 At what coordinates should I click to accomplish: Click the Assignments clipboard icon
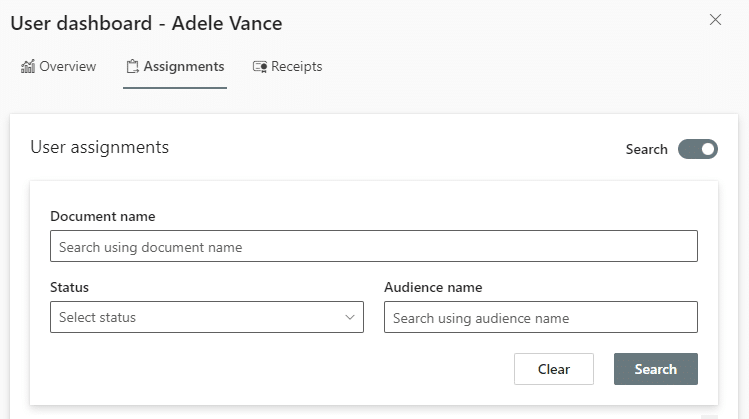coord(132,66)
